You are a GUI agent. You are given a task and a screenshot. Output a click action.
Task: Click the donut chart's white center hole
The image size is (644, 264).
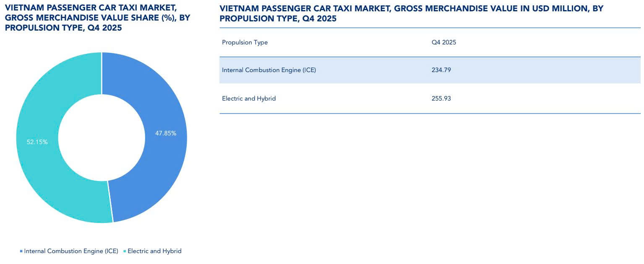102,137
